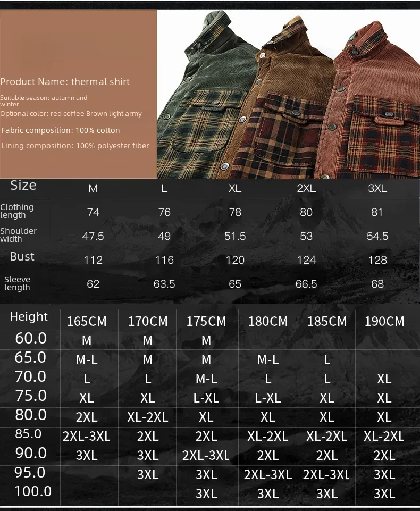Click the '2XL' size column header
Screen dimensions: 420x511
(x=306, y=188)
